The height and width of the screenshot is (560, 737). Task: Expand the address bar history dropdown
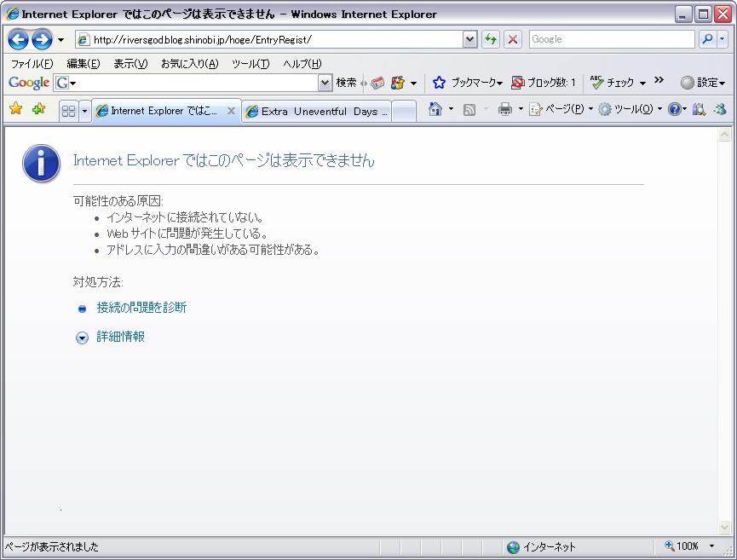click(x=469, y=39)
